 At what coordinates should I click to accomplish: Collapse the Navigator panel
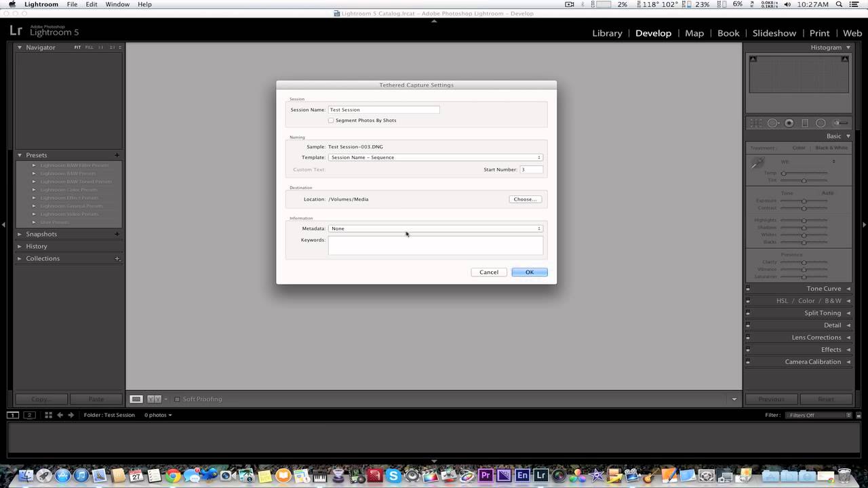tap(20, 47)
